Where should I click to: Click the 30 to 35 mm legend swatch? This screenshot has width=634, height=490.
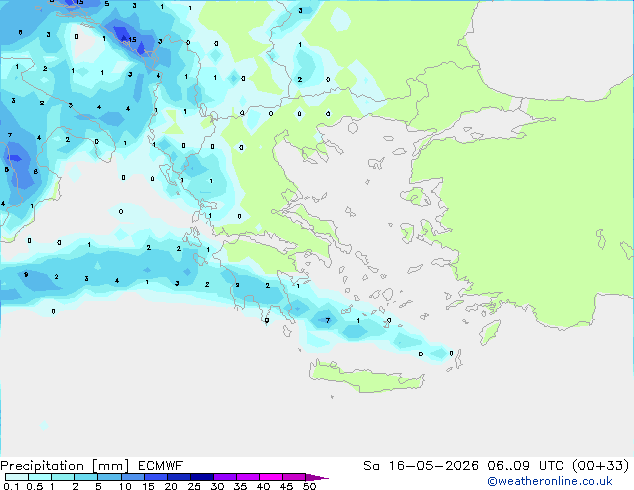coord(225,477)
